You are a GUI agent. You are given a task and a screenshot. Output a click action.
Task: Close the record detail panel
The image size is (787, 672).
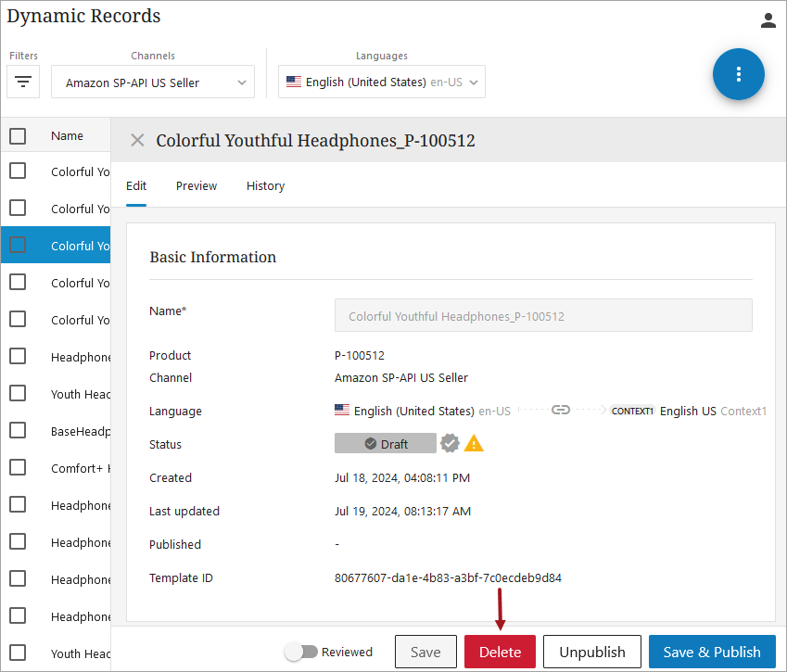[137, 140]
